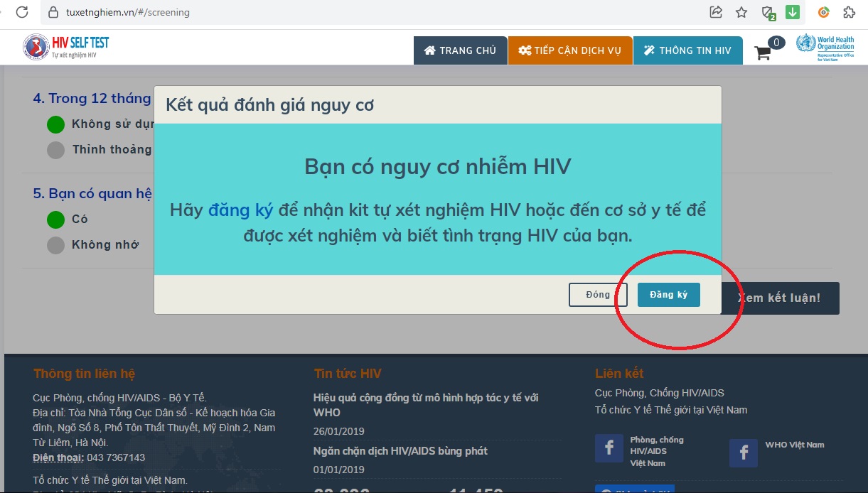Open the browser share page icon

pyautogui.click(x=716, y=12)
